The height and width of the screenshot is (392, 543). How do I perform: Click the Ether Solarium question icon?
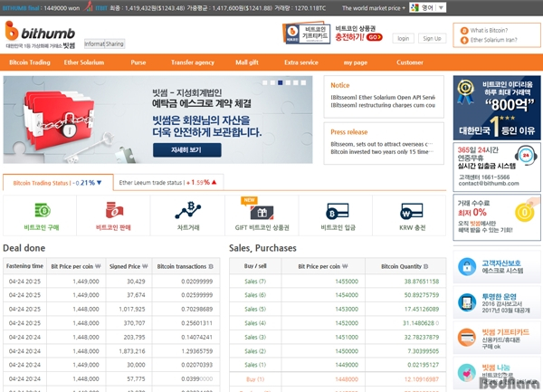pos(464,40)
